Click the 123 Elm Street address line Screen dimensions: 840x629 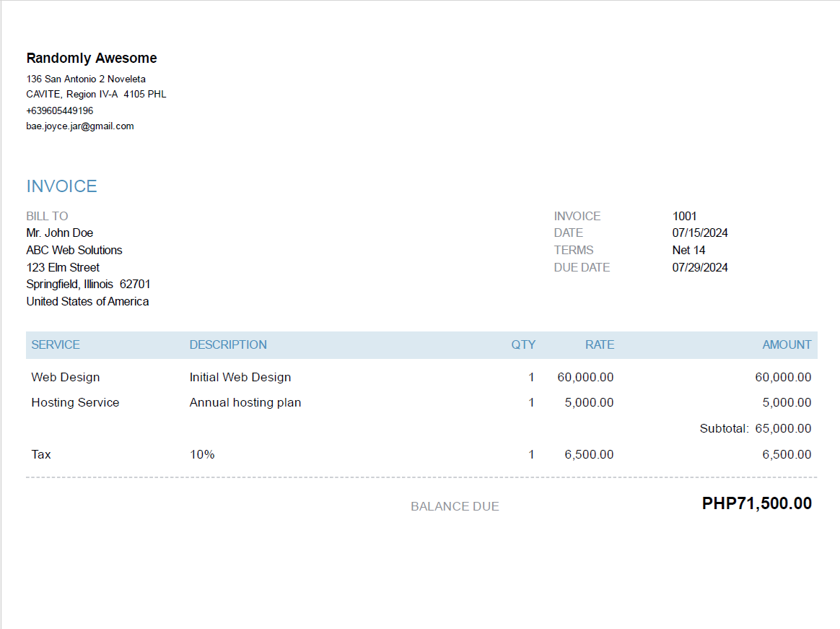click(63, 267)
